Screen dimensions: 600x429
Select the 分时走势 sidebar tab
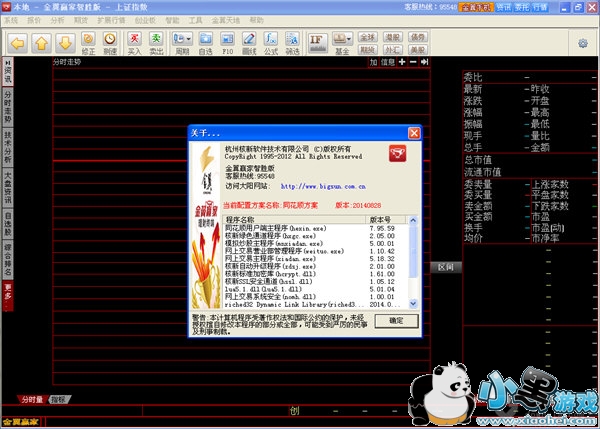click(8, 107)
